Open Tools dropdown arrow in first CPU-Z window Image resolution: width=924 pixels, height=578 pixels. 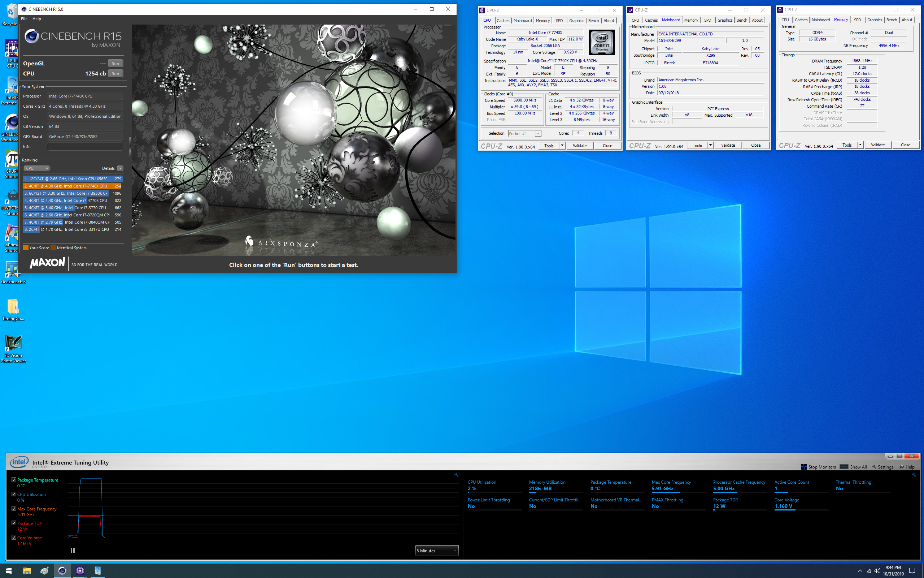click(x=562, y=146)
